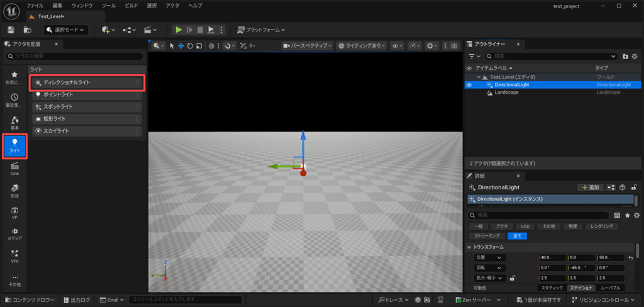This screenshot has width=644, height=307.
Task: Open the ウィンドウ menu
Action: point(82,6)
